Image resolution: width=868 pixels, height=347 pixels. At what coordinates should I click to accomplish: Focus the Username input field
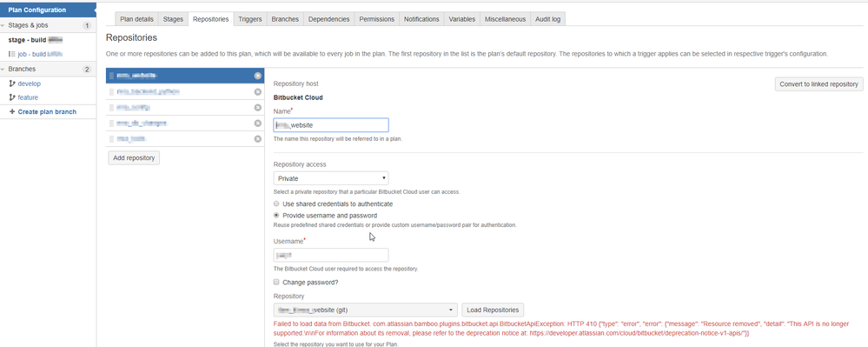click(331, 255)
